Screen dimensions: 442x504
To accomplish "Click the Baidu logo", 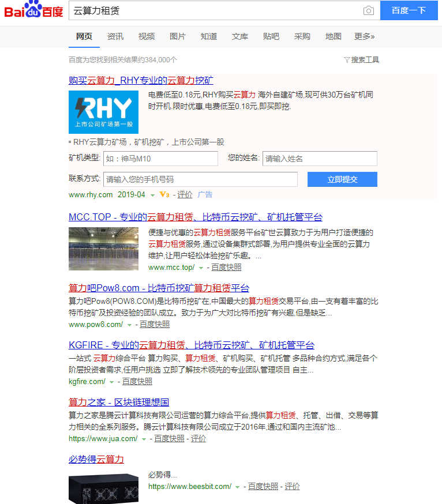I will pos(33,10).
